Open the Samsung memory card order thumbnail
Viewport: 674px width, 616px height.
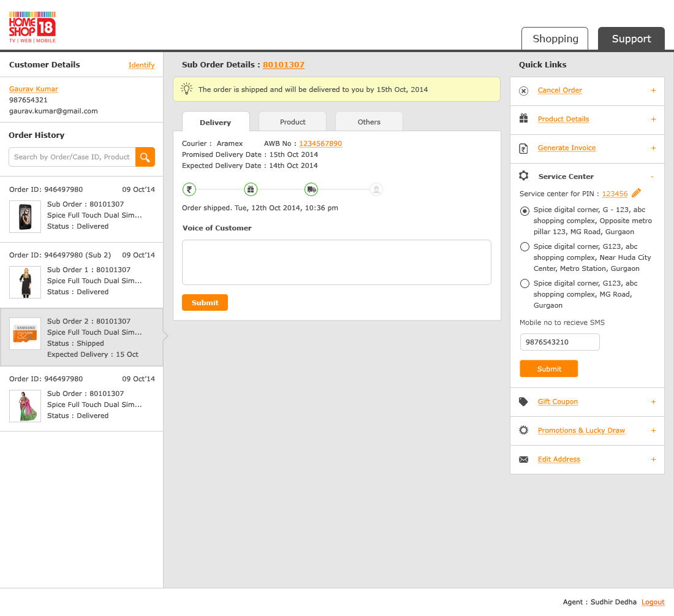click(x=25, y=334)
